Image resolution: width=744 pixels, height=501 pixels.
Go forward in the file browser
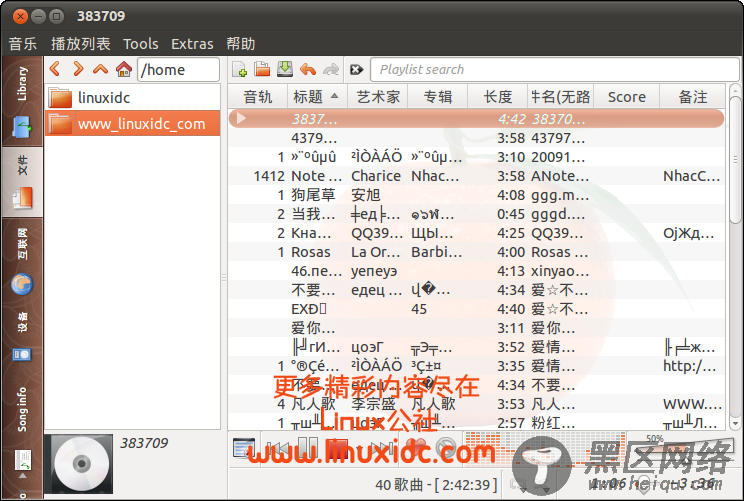point(78,69)
